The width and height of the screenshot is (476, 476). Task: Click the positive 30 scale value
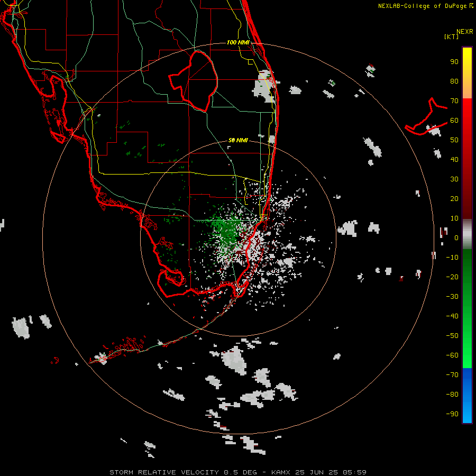click(x=454, y=179)
